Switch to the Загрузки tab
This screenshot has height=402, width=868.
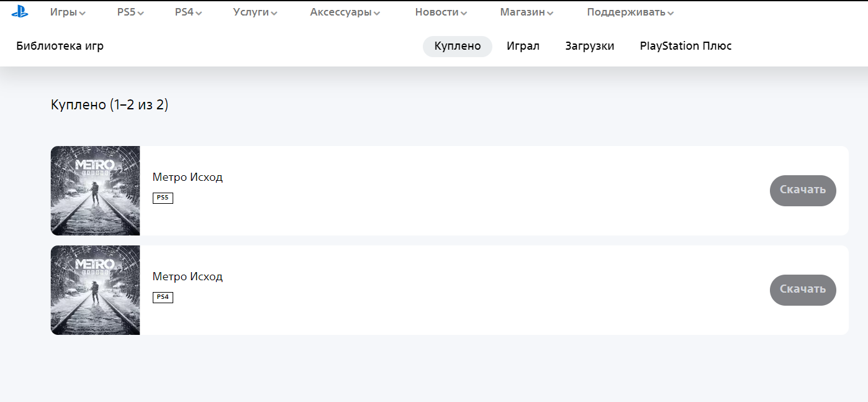[x=589, y=46]
